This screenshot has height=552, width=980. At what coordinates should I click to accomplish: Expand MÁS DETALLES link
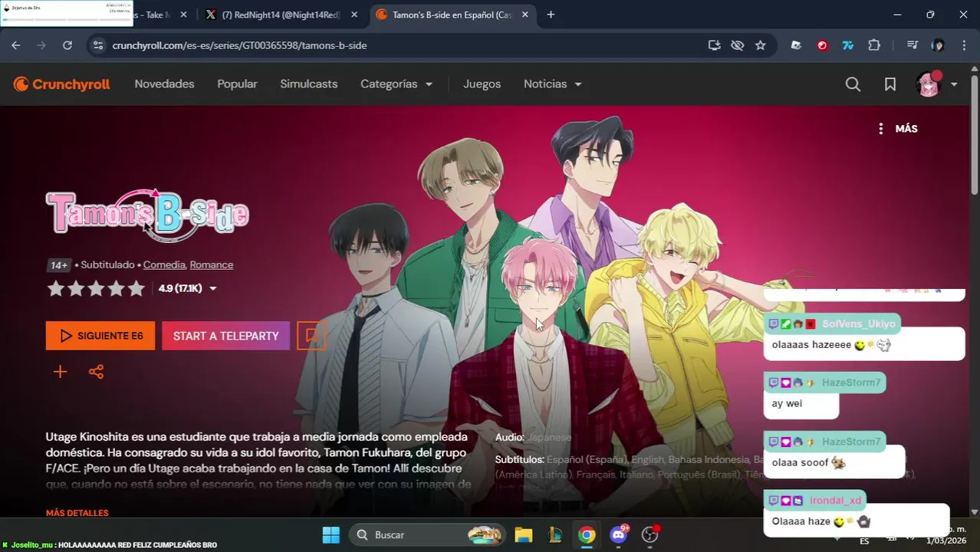pos(77,513)
